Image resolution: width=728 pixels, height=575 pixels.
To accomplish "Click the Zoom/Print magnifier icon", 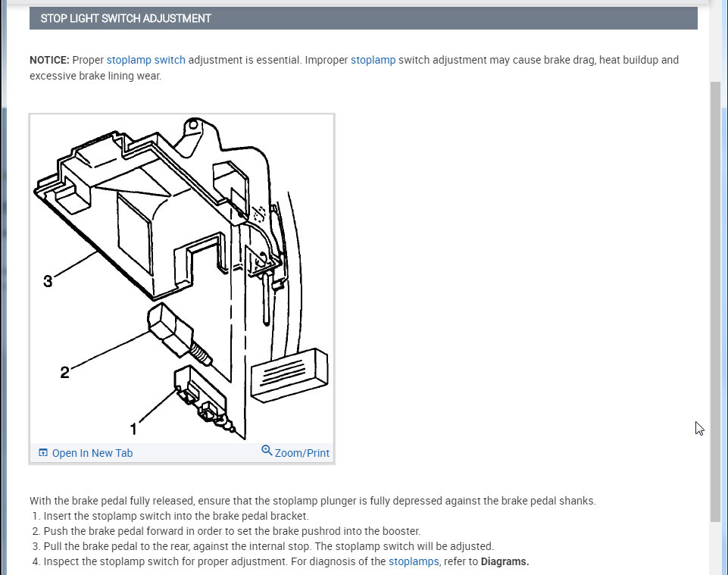I will 267,450.
